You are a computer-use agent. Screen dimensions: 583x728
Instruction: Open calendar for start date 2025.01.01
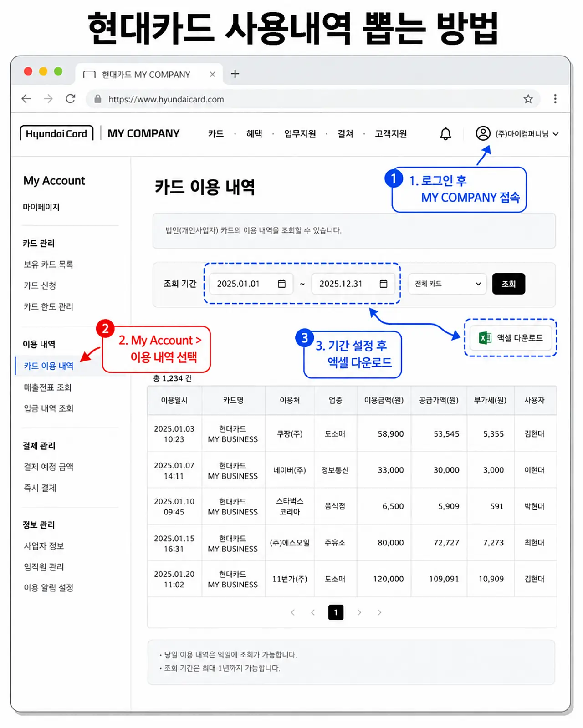coord(281,284)
